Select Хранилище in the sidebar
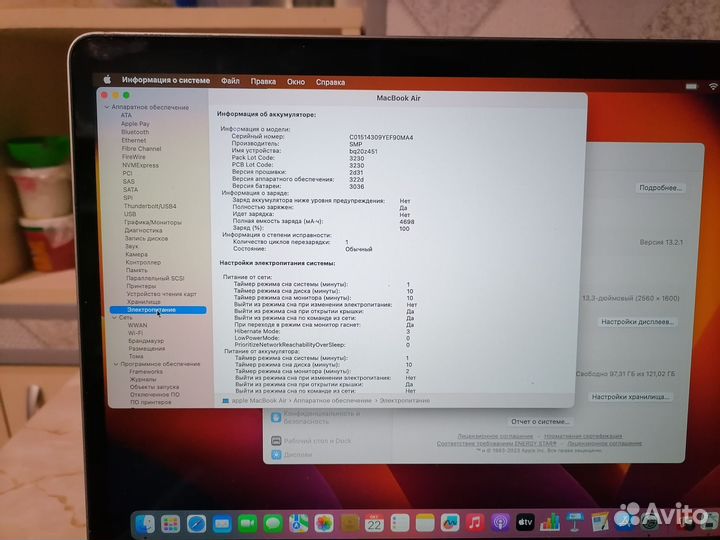Image resolution: width=720 pixels, height=540 pixels. [x=144, y=302]
